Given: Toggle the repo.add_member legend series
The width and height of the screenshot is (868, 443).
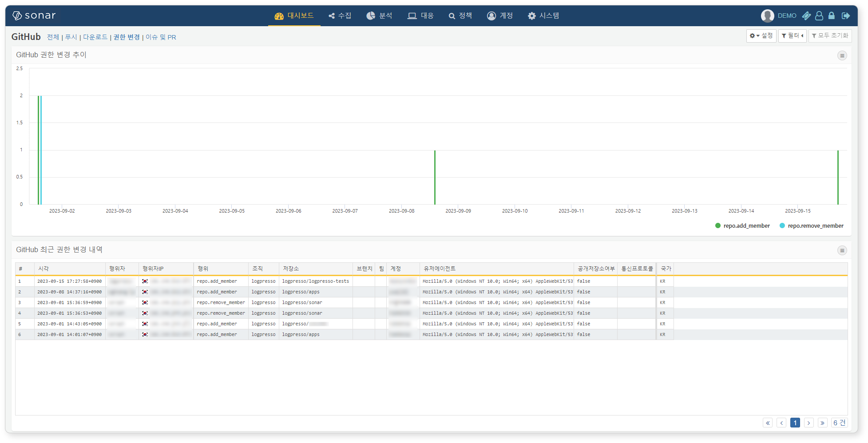Looking at the screenshot, I should 742,225.
